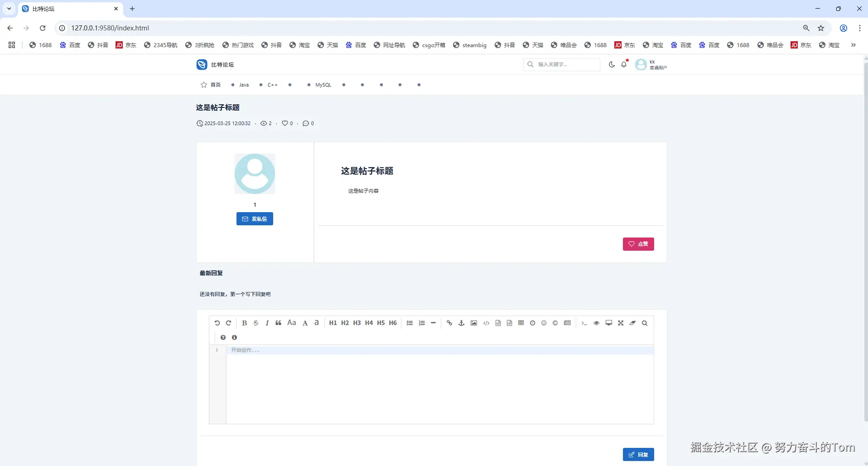Open a new browser tab
The height and width of the screenshot is (466, 868).
(132, 9)
